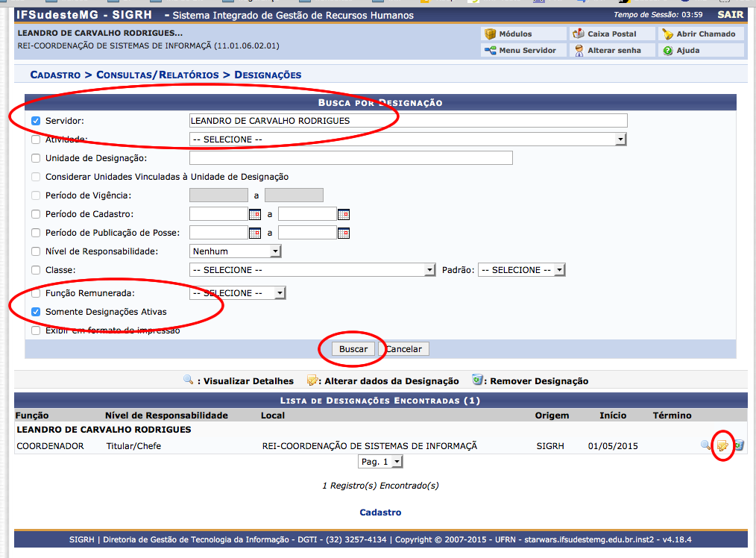Expand the Atividade dropdown
The height and width of the screenshot is (558, 756).
point(408,139)
